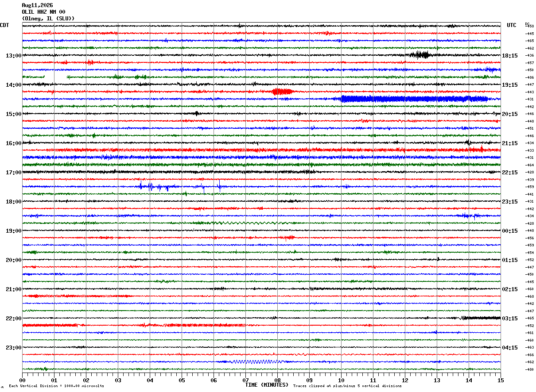Click the 15 minute axis tick
The image size is (536, 392).
pos(501,380)
